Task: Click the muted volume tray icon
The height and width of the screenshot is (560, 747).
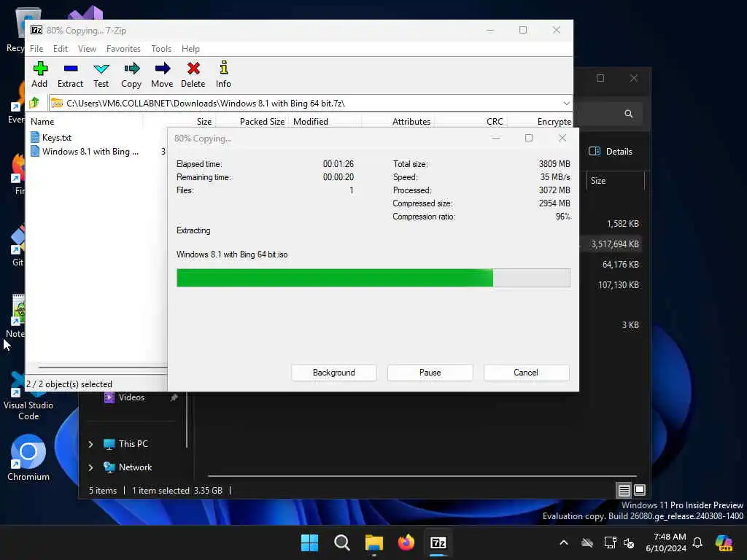Action: tap(630, 542)
